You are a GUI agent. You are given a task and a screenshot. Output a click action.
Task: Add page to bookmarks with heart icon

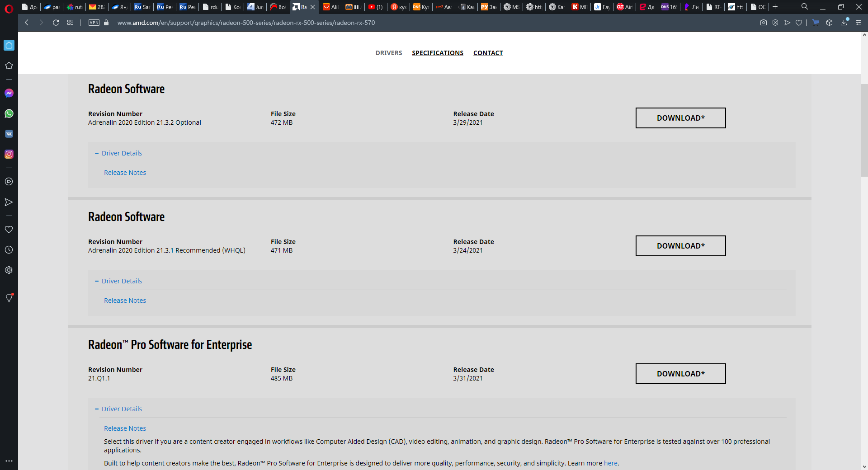click(x=799, y=23)
